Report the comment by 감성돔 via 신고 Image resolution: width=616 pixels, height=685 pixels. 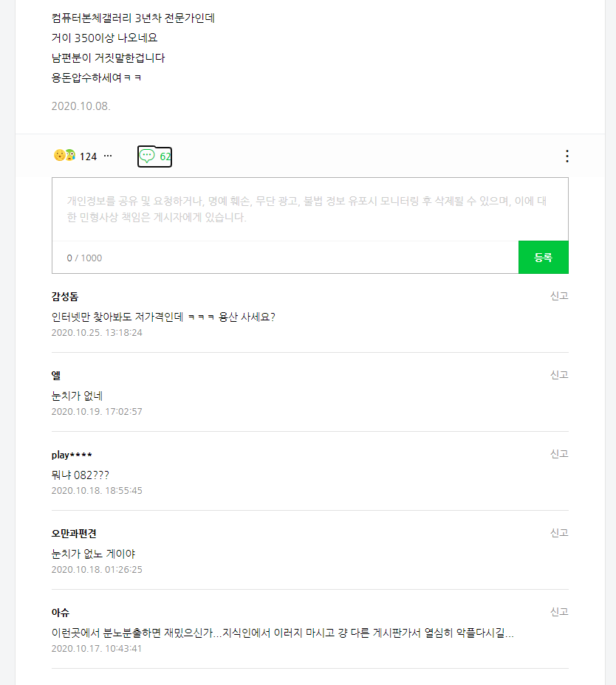(x=559, y=296)
